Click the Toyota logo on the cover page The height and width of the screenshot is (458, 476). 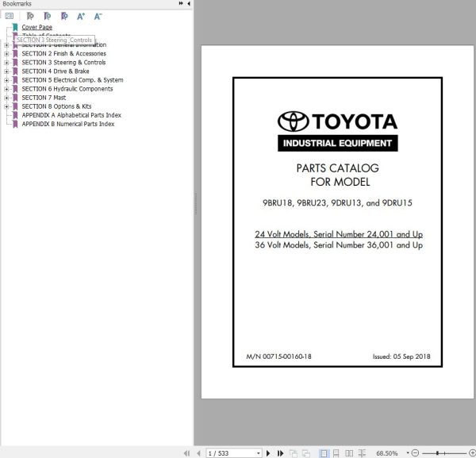pos(338,121)
